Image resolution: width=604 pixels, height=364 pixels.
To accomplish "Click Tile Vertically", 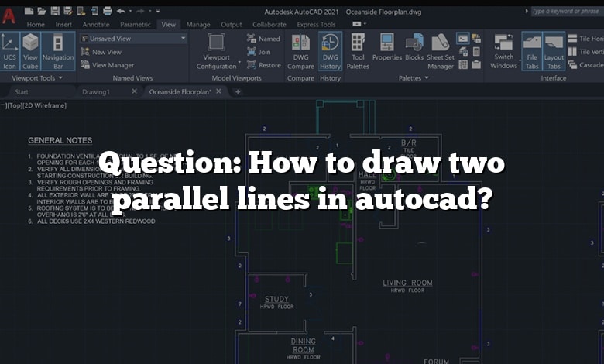I will [585, 52].
